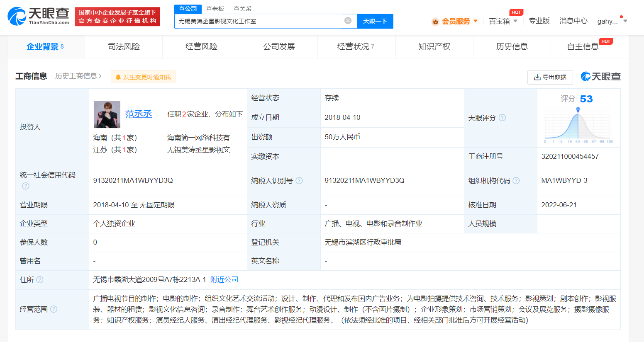Switch to 司法风险 tab
The height and width of the screenshot is (342, 644).
[124, 47]
